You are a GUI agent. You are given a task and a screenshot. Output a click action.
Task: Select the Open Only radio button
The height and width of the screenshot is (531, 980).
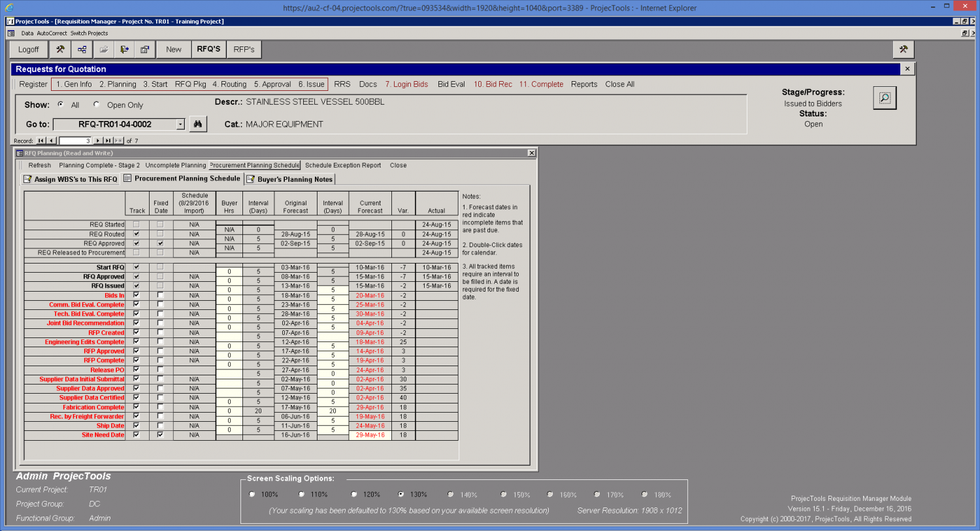pyautogui.click(x=97, y=105)
